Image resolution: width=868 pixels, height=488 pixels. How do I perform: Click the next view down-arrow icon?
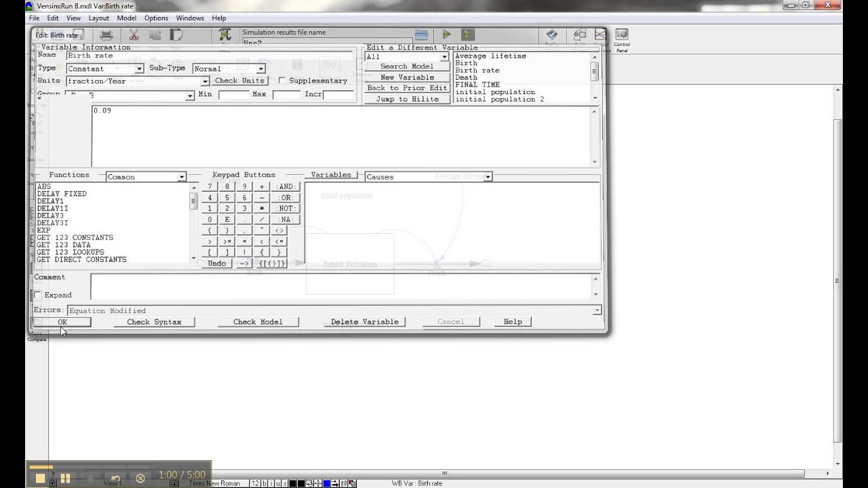pos(174,483)
